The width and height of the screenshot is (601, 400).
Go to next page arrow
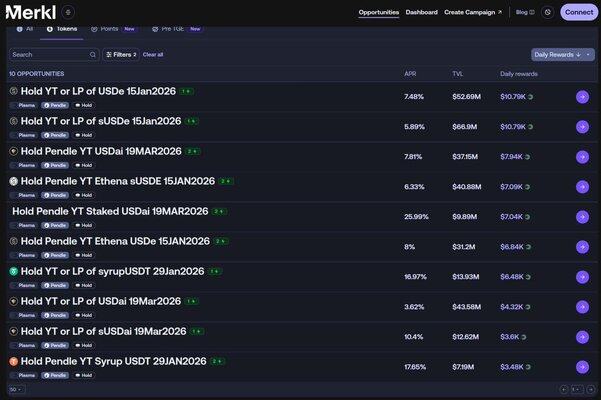591,389
